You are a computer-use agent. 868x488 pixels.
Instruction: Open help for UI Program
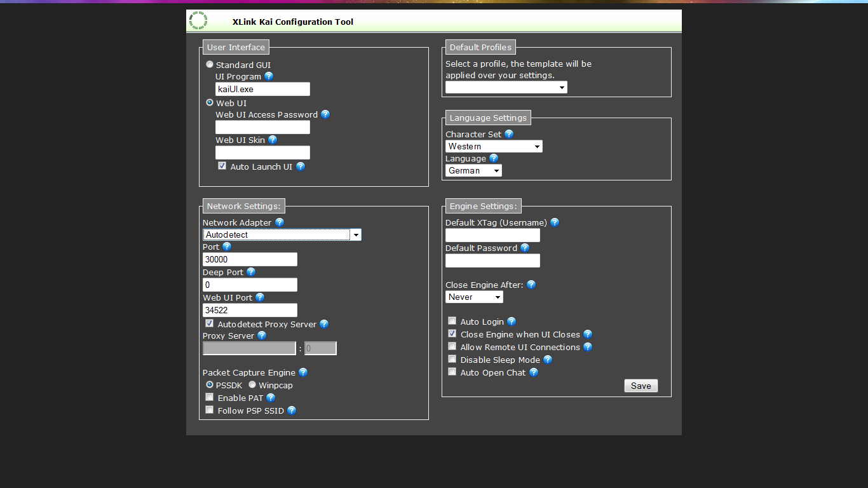click(x=269, y=76)
